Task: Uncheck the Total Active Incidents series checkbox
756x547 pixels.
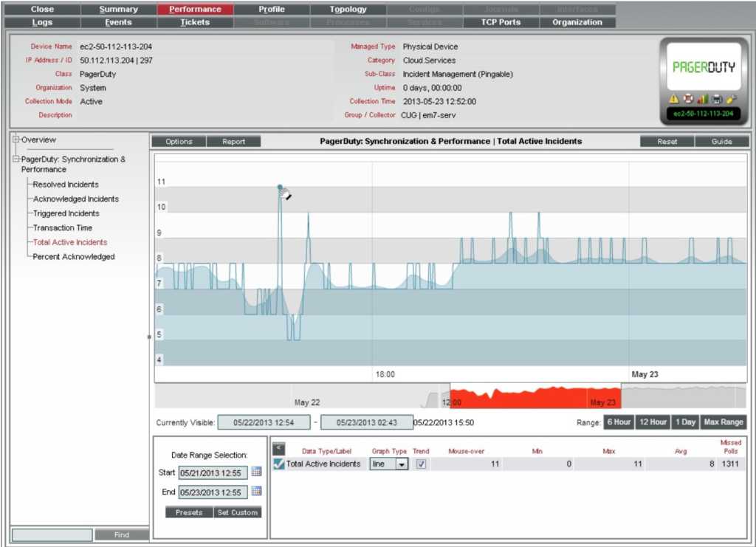Action: [x=278, y=464]
